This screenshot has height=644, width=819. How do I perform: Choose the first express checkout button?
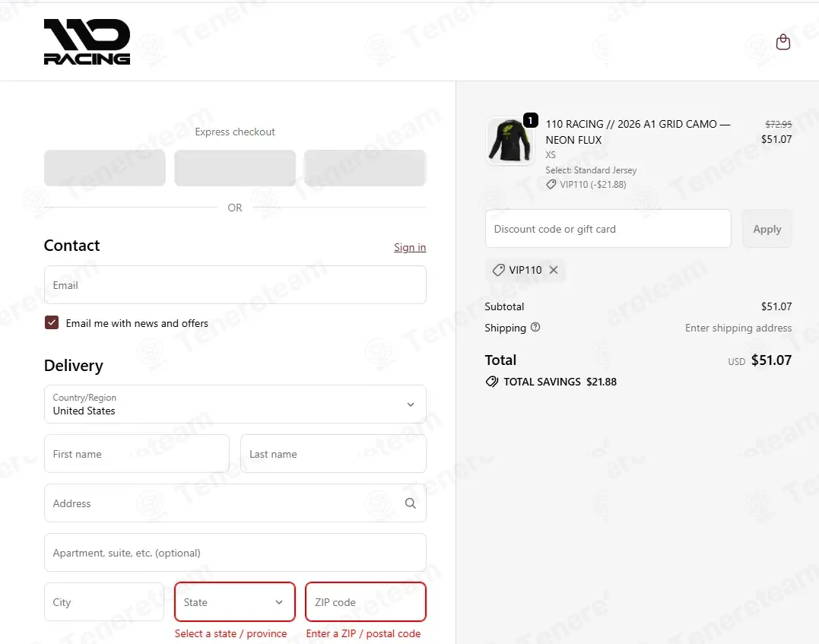(105, 168)
